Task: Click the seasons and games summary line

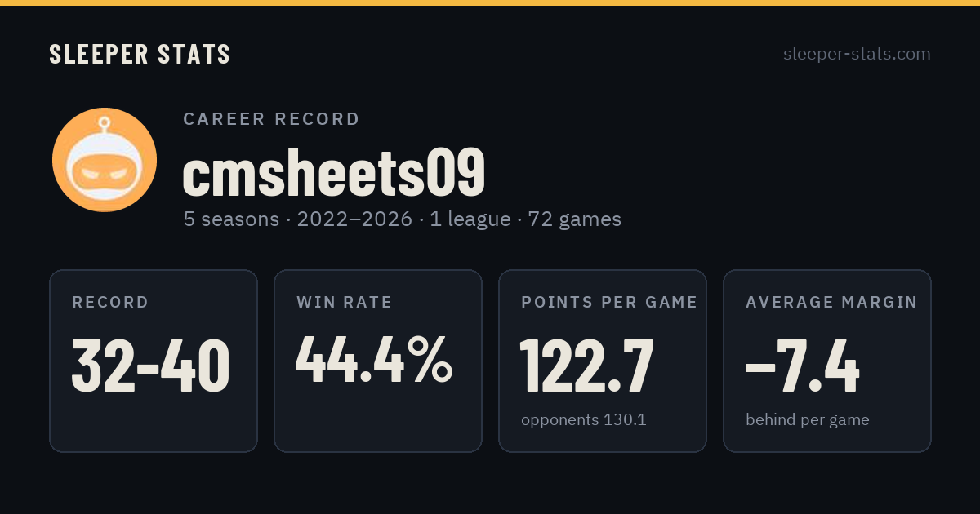Action: coord(402,219)
